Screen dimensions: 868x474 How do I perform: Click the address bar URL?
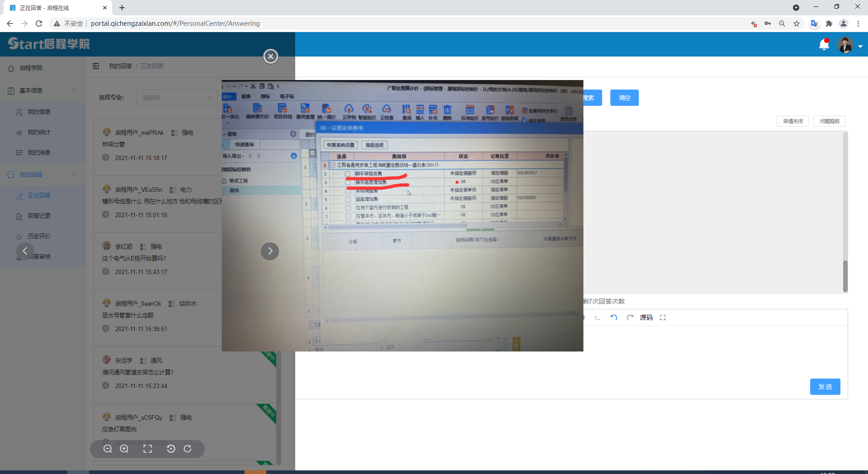[175, 24]
